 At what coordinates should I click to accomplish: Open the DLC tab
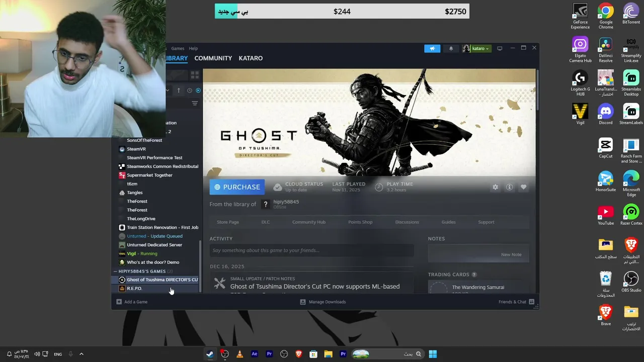[x=266, y=222]
